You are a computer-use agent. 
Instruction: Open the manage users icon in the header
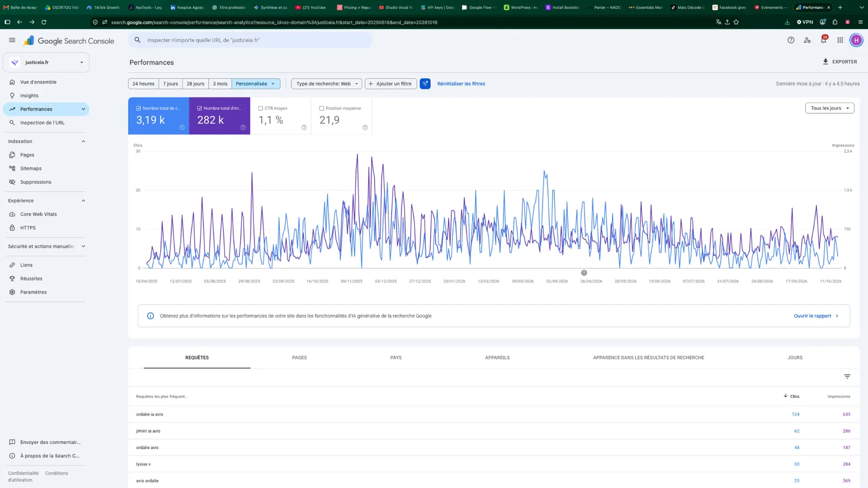coord(807,40)
